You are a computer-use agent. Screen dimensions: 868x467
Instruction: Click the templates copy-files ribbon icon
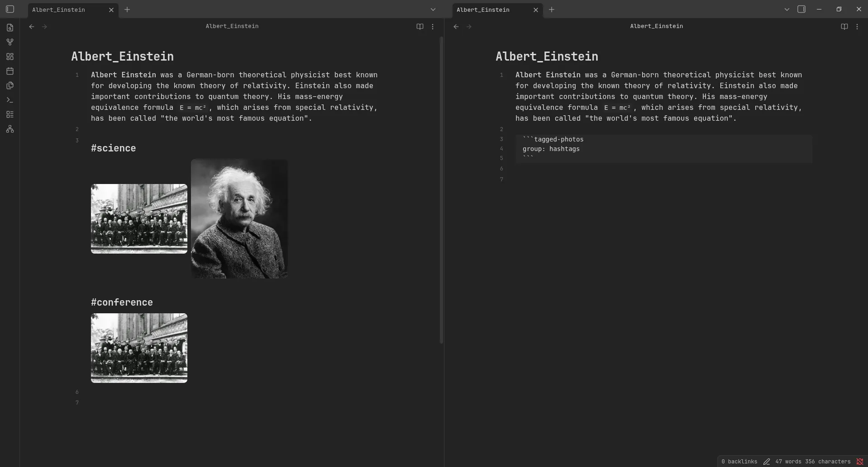coord(10,85)
